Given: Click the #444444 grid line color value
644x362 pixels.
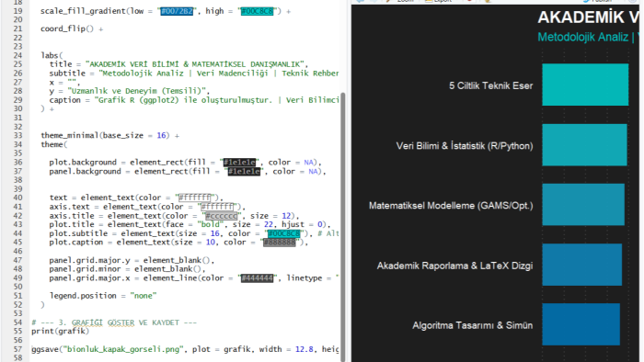Looking at the screenshot, I should (x=257, y=278).
